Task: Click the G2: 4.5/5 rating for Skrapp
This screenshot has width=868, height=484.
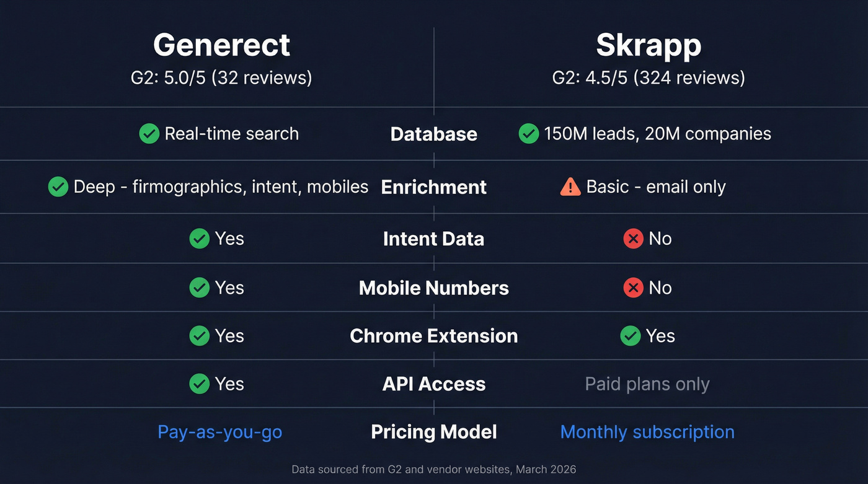Action: tap(648, 77)
